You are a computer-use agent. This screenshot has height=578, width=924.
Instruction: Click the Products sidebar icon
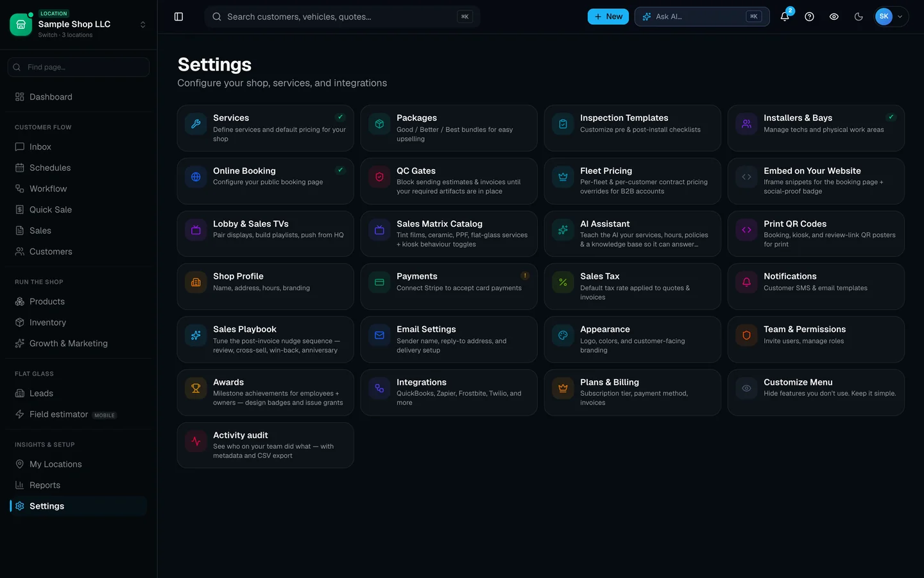(x=20, y=301)
